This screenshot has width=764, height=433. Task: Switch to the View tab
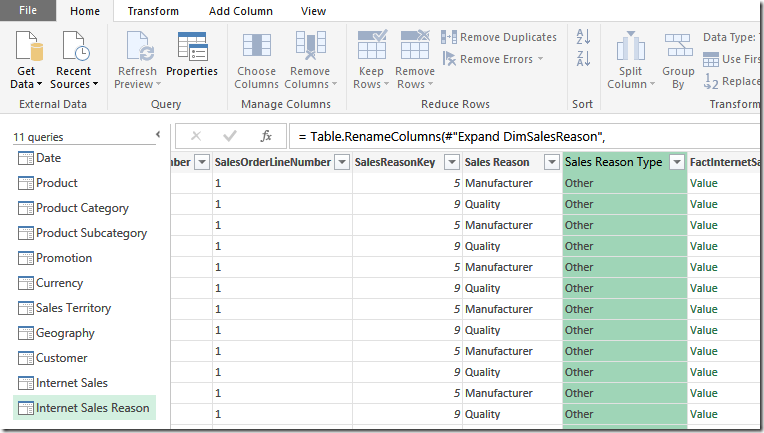(313, 11)
